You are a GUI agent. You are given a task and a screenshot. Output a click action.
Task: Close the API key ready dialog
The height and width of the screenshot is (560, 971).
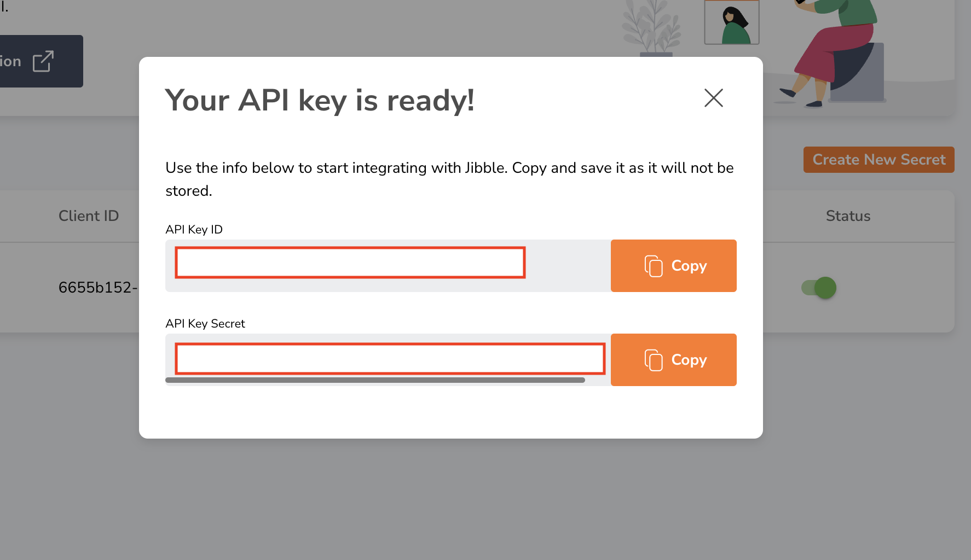[x=713, y=98]
